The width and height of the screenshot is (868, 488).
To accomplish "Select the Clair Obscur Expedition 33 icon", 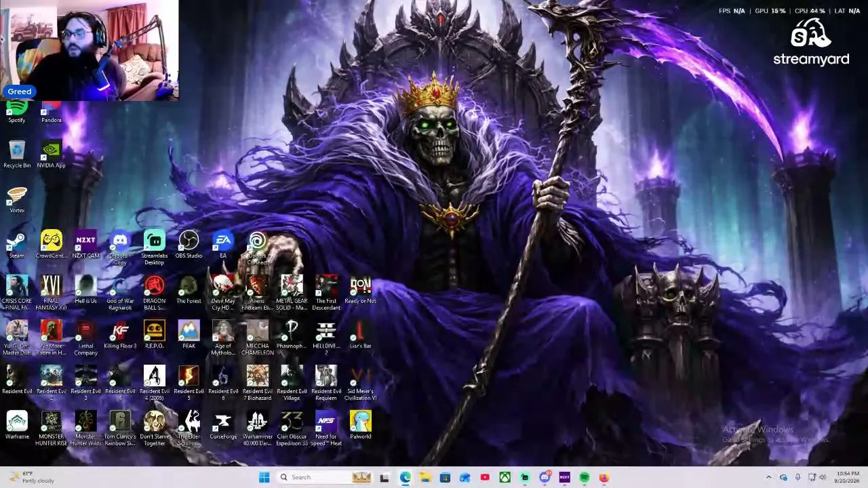I will pos(292,429).
